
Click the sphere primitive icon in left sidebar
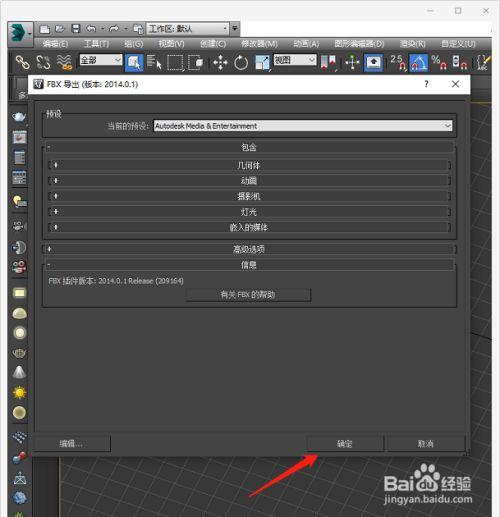pyautogui.click(x=19, y=413)
